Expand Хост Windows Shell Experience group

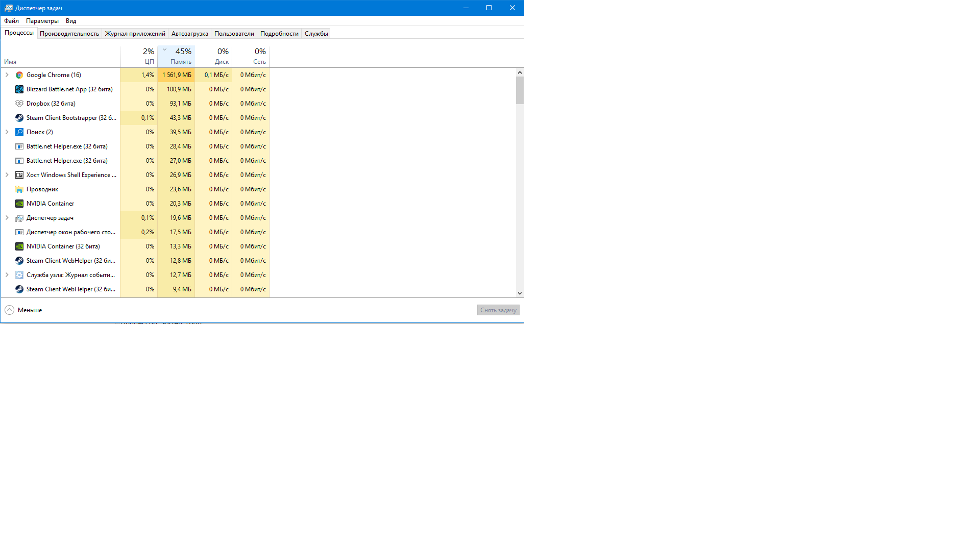7,175
